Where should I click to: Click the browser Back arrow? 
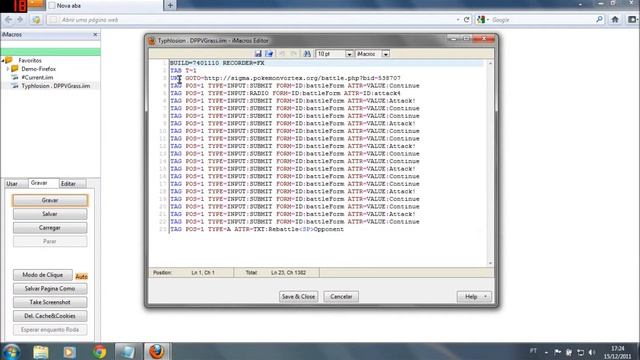[x=8, y=20]
